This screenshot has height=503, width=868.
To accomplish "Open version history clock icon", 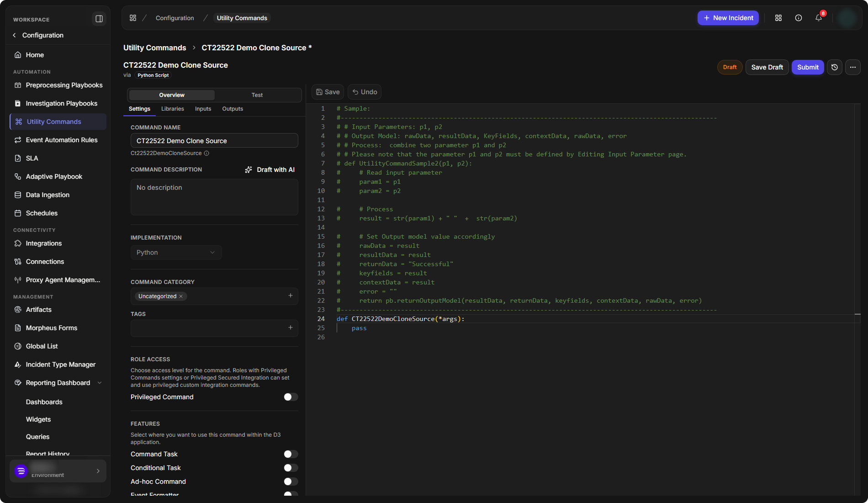I will click(x=835, y=67).
